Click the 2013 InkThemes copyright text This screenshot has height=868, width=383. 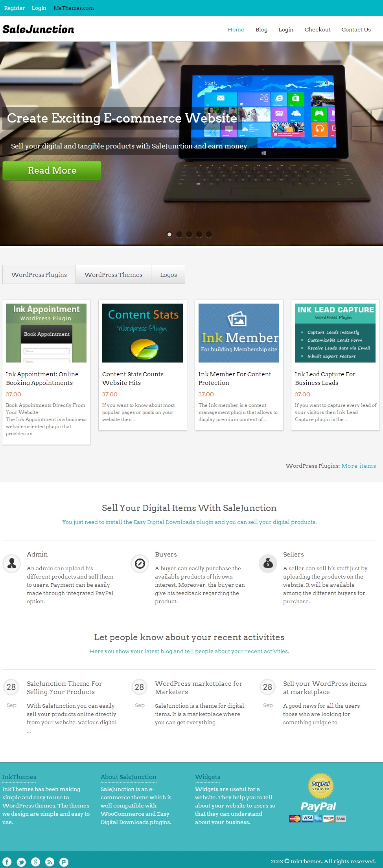(323, 861)
